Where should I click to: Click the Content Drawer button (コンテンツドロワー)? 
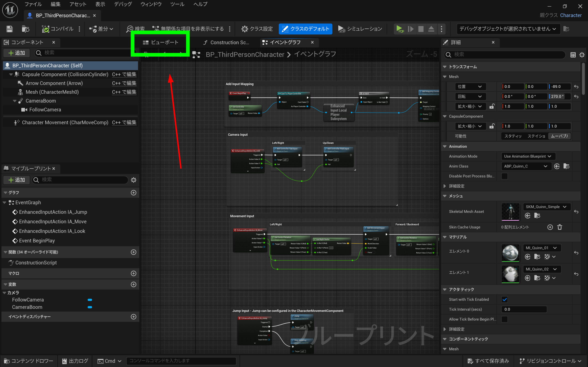(29, 361)
